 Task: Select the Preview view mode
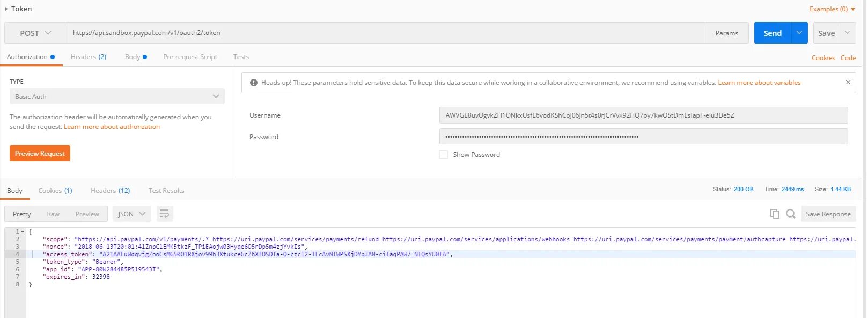coord(87,214)
